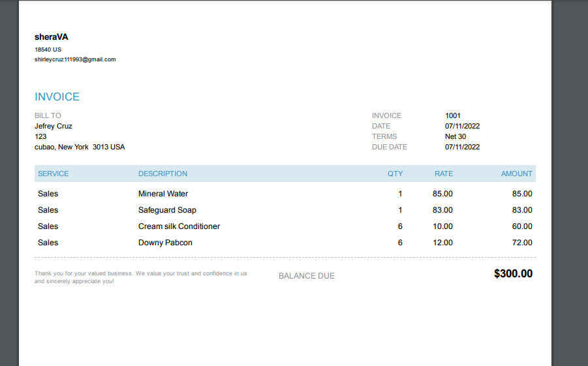This screenshot has height=366, width=588.
Task: Click quantity 6 in Downy Pabcon row
Action: (400, 243)
